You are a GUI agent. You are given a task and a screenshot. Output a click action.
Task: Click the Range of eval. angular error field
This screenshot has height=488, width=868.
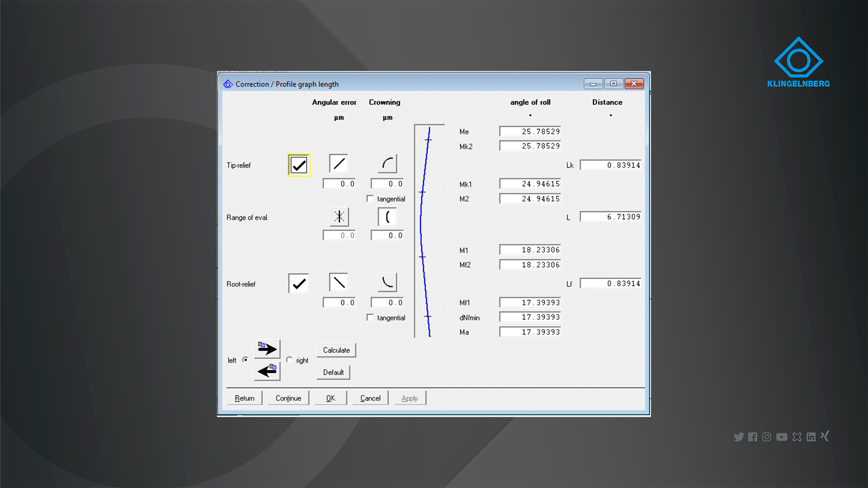click(x=339, y=235)
